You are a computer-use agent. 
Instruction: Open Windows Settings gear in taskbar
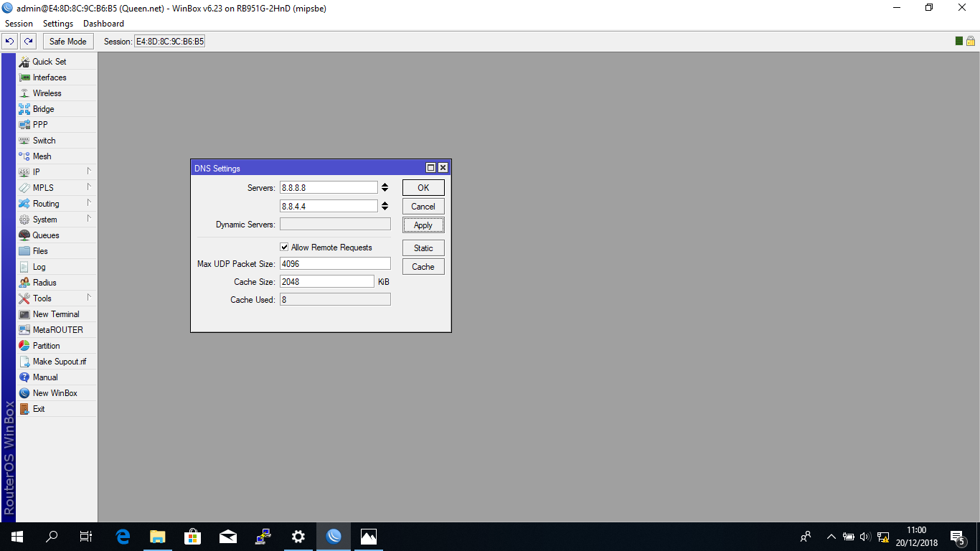coord(298,536)
